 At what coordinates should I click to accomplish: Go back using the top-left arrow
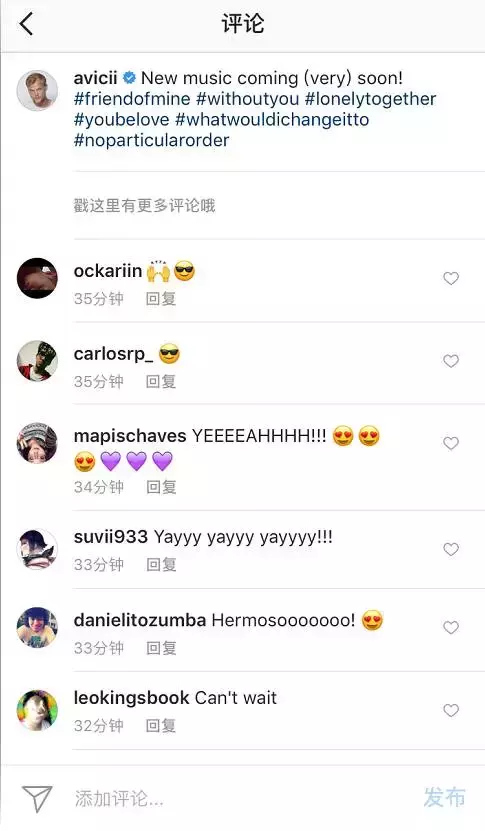pyautogui.click(x=26, y=24)
